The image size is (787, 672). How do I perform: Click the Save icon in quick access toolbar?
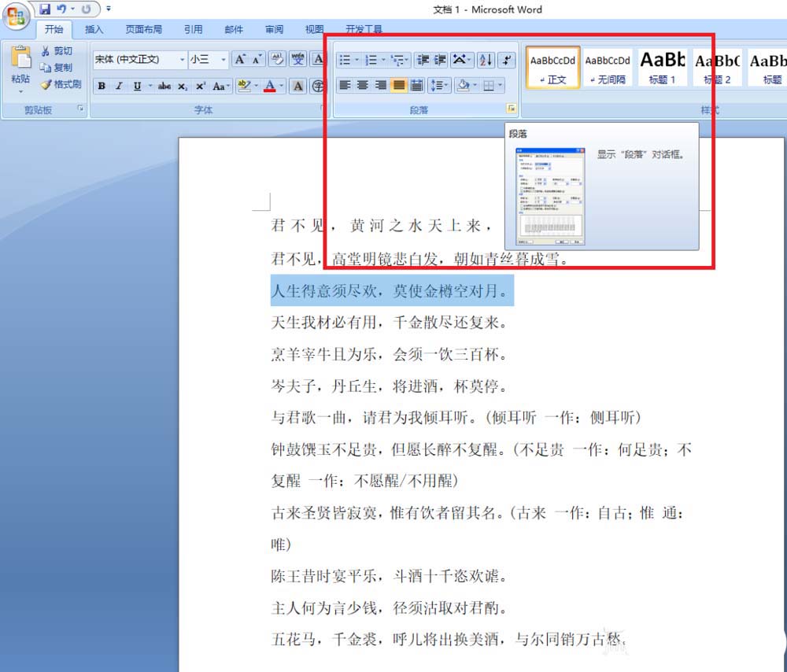point(44,9)
